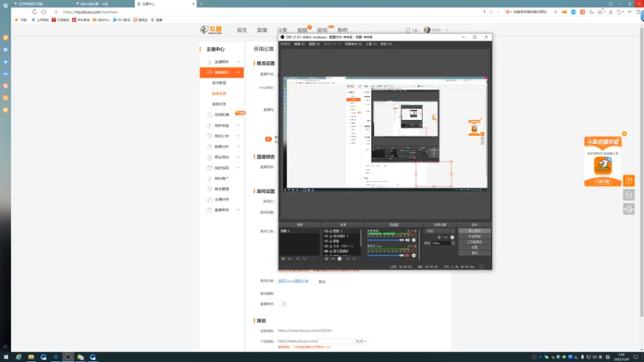644x362 pixels.
Task: Click OBS 工作室模式 button
Action: pos(474,242)
